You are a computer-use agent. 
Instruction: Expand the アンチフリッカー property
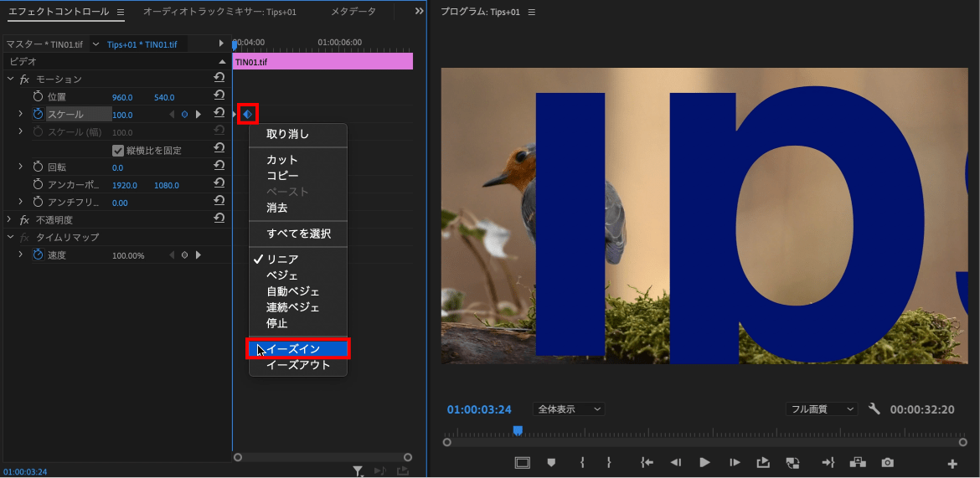(20, 203)
